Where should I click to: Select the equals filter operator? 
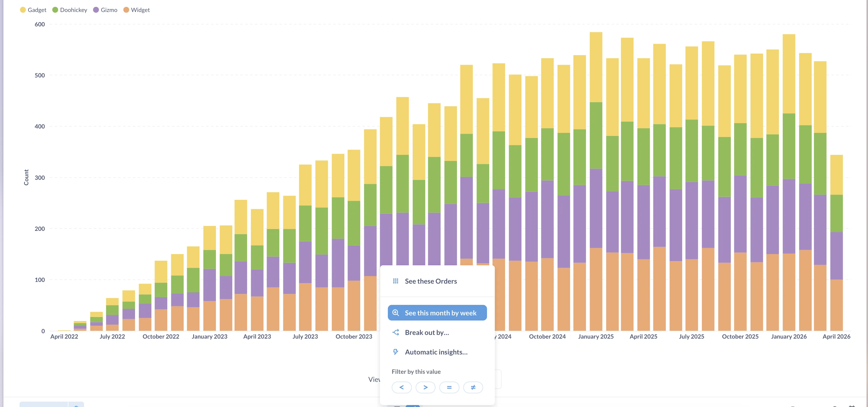(x=449, y=387)
